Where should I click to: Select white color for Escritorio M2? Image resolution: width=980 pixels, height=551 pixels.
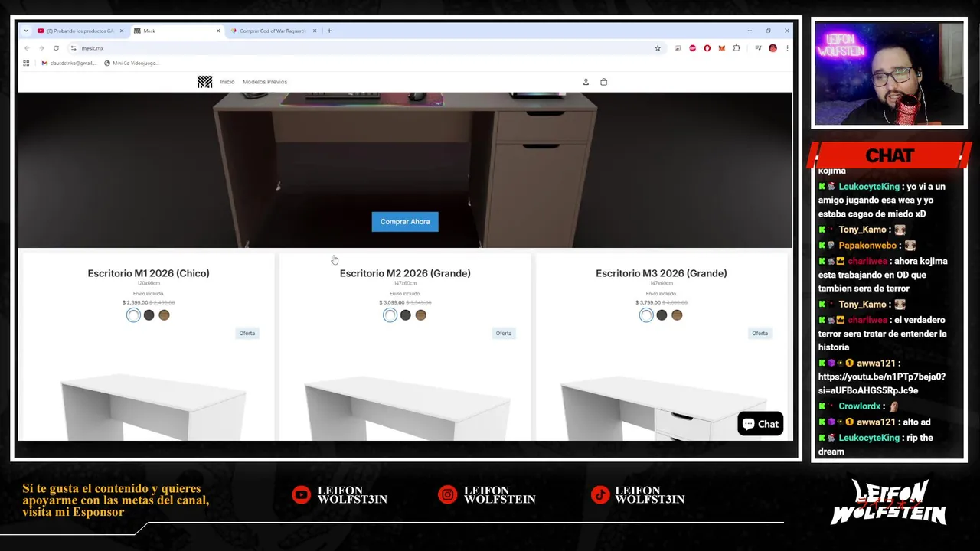click(x=390, y=315)
